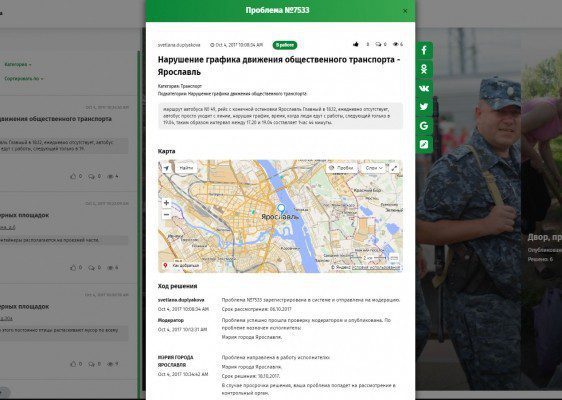Open Условия использования map link
Viewport: 562px width, 400px height.
376,267
